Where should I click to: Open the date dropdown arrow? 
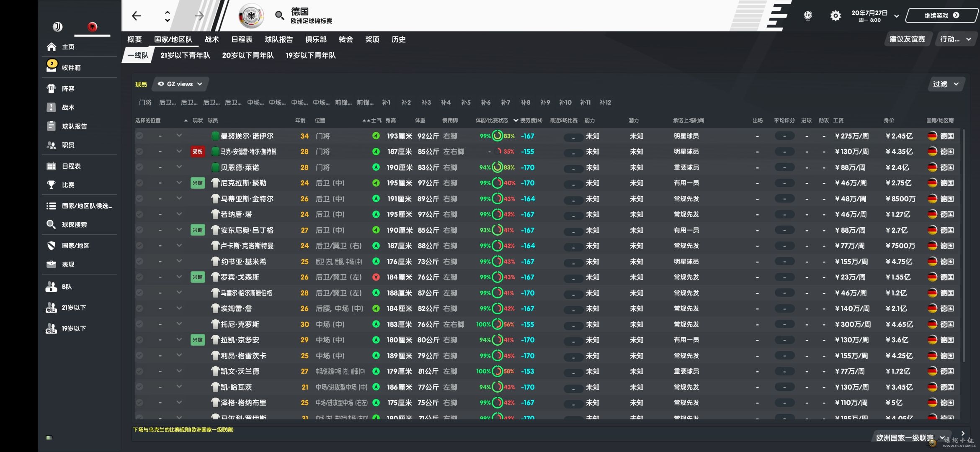click(896, 16)
